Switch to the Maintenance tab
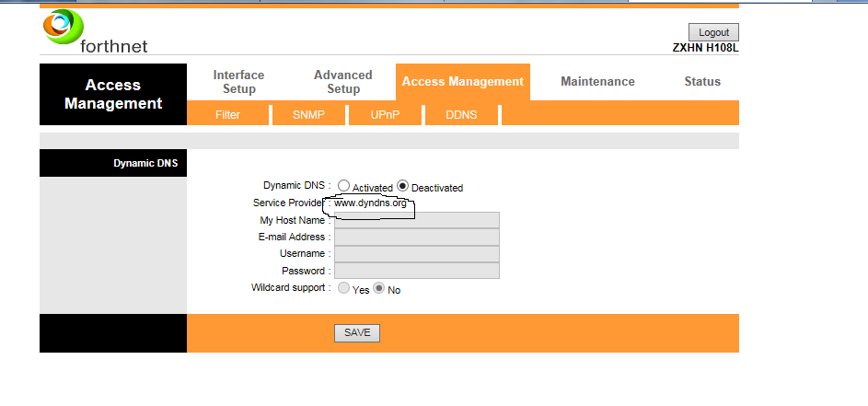This screenshot has width=868, height=406. pyautogui.click(x=598, y=81)
